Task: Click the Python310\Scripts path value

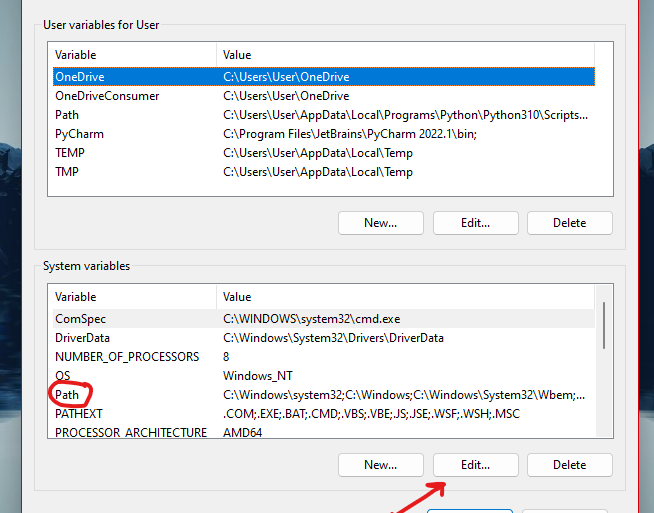Action: point(405,115)
